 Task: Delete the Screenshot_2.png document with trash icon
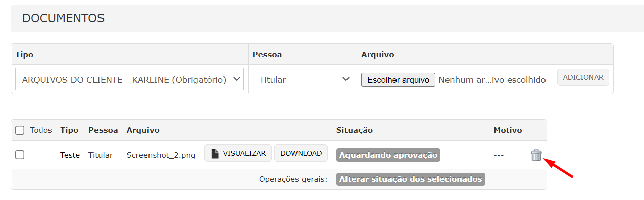click(536, 155)
